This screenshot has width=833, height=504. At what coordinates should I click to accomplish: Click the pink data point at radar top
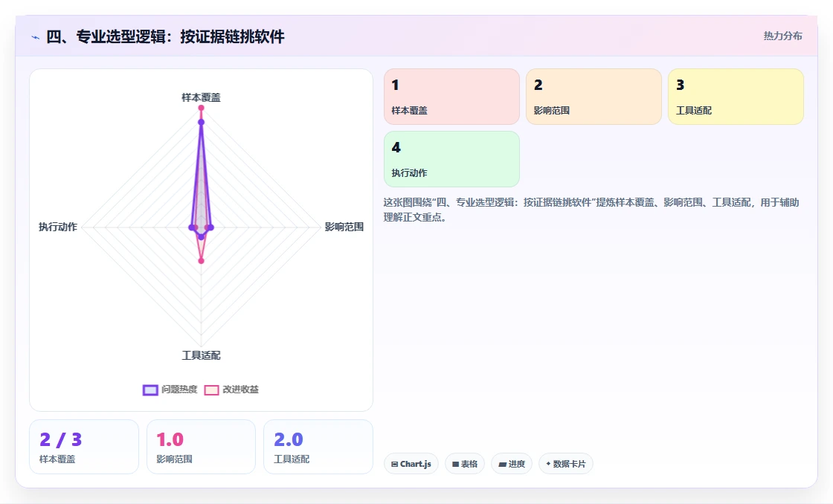tap(201, 108)
